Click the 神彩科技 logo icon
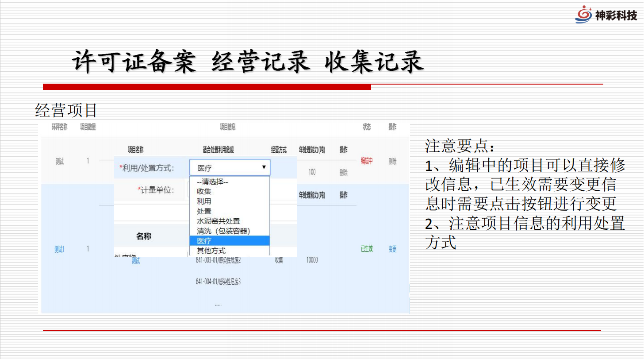This screenshot has height=359, width=644. tap(583, 15)
